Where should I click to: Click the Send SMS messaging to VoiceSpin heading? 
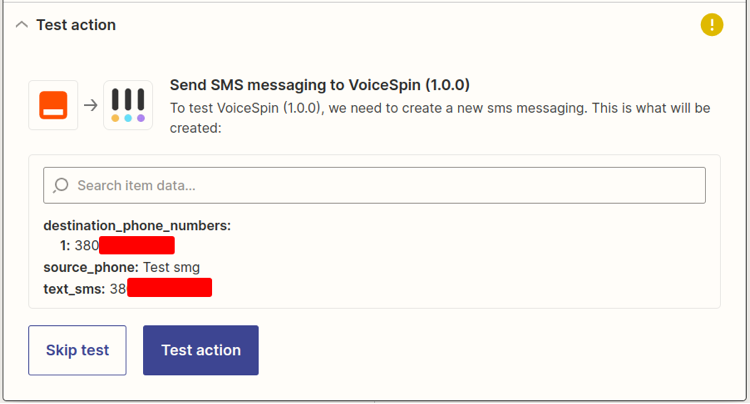pos(320,85)
